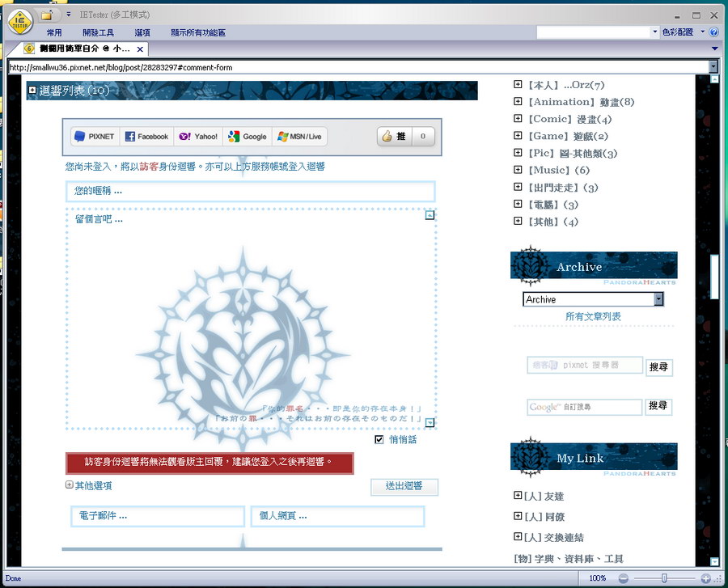This screenshot has height=588, width=728.
Task: Click the zoom out minus icon
Action: coord(623,578)
